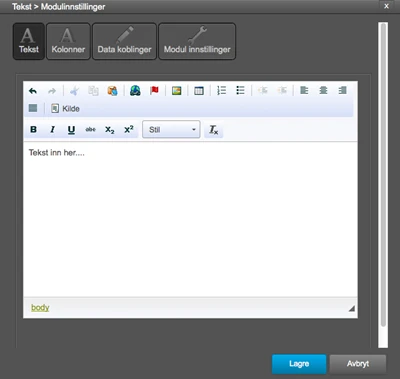Open the Stil style dropdown
Screen dimensions: 400x379
[171, 130]
